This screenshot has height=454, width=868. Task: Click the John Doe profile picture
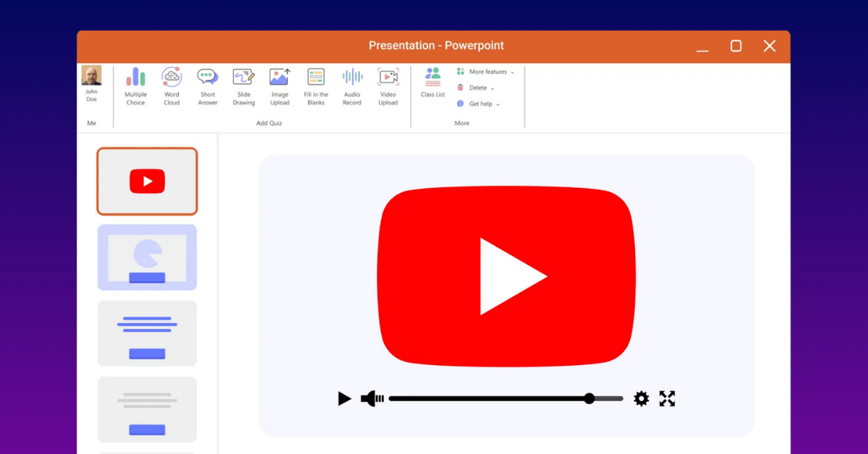92,76
